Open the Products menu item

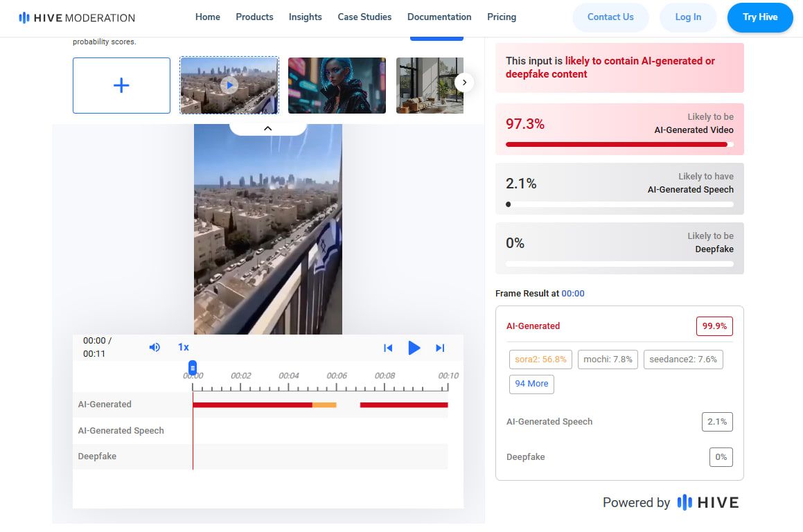254,17
